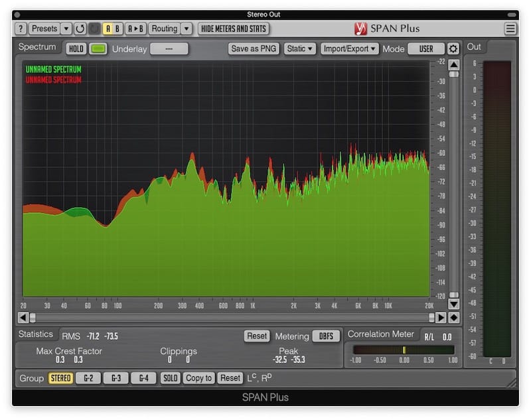The image size is (531, 420).
Task: Open the Metering DBFS selector
Action: pyautogui.click(x=326, y=336)
